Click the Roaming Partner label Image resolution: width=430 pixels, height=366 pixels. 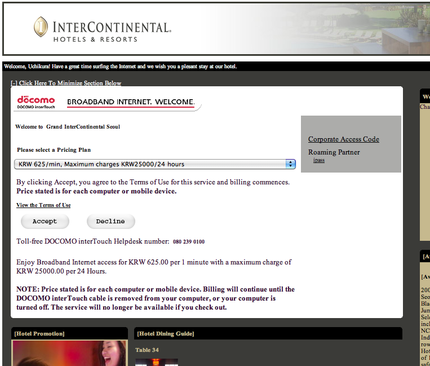[x=334, y=152]
